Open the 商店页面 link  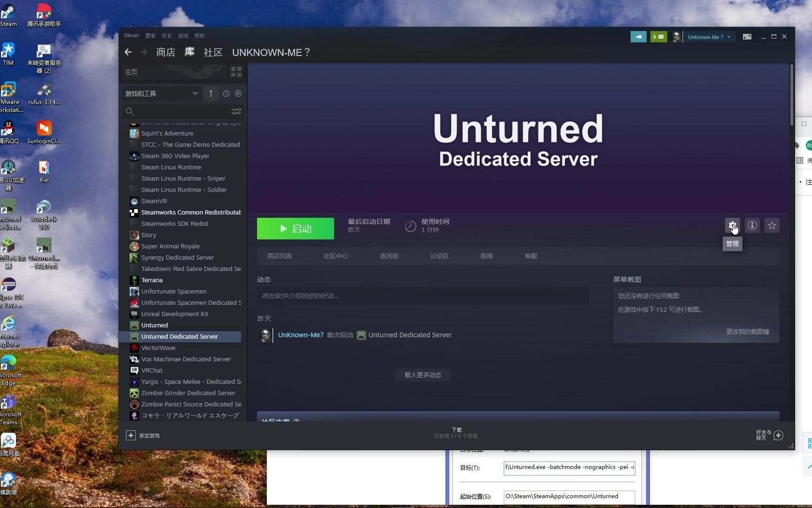(280, 256)
